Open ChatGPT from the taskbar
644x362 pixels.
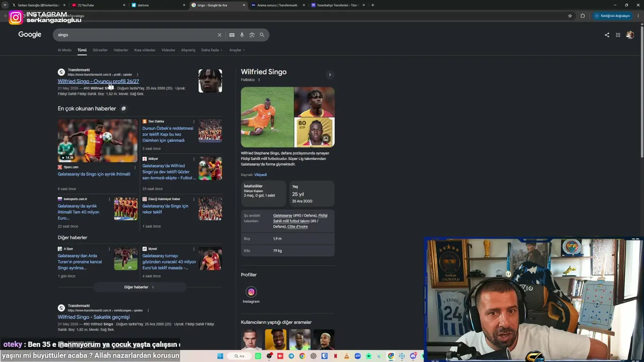313,356
